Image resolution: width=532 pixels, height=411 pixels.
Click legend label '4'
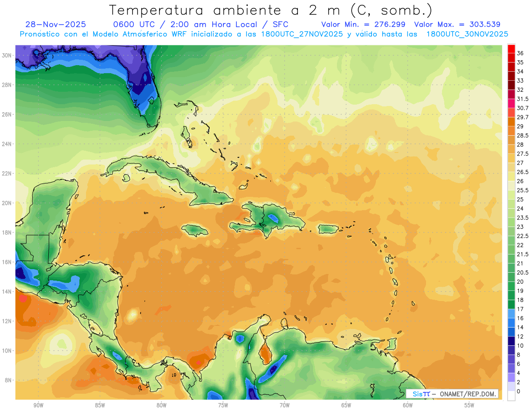(x=519, y=373)
